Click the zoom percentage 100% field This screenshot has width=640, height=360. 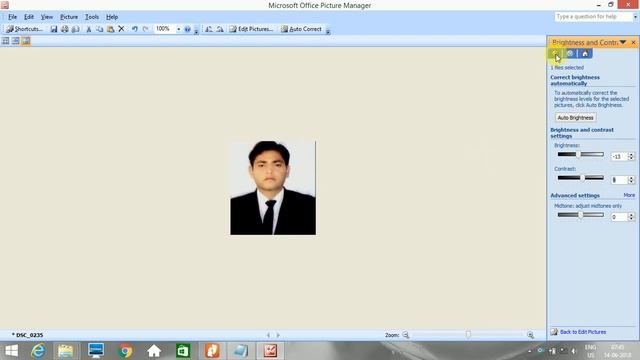point(164,29)
